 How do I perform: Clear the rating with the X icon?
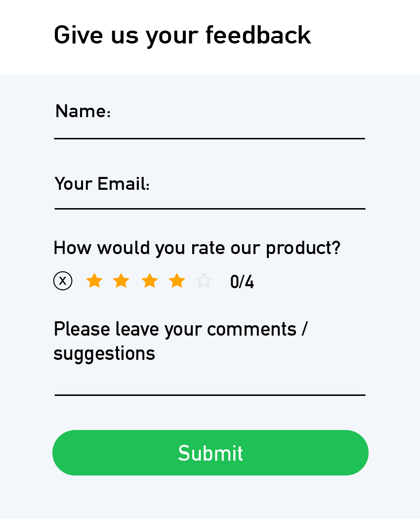coord(63,281)
